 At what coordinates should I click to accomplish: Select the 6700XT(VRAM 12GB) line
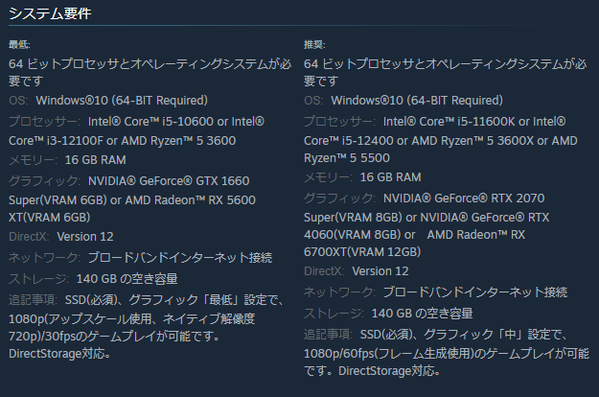pyautogui.click(x=362, y=252)
